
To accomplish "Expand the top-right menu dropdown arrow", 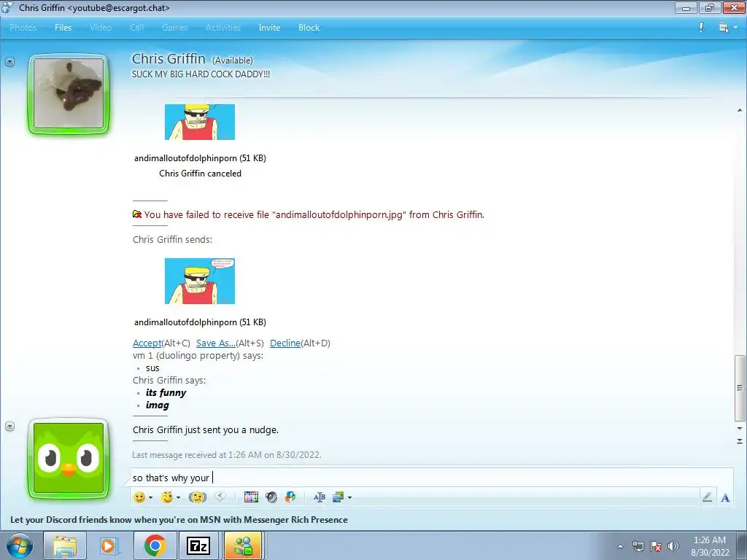I will [x=735, y=28].
